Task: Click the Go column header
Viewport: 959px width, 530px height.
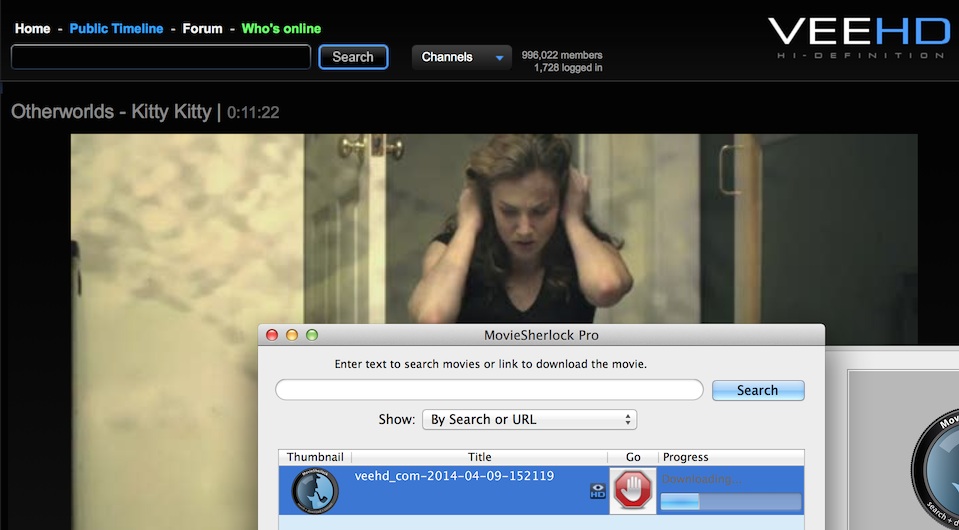Action: point(633,457)
